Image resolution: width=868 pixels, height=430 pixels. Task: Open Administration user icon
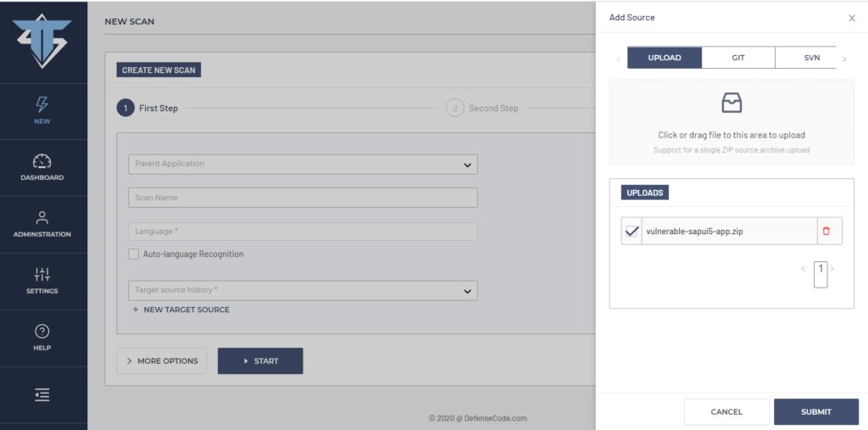click(42, 218)
